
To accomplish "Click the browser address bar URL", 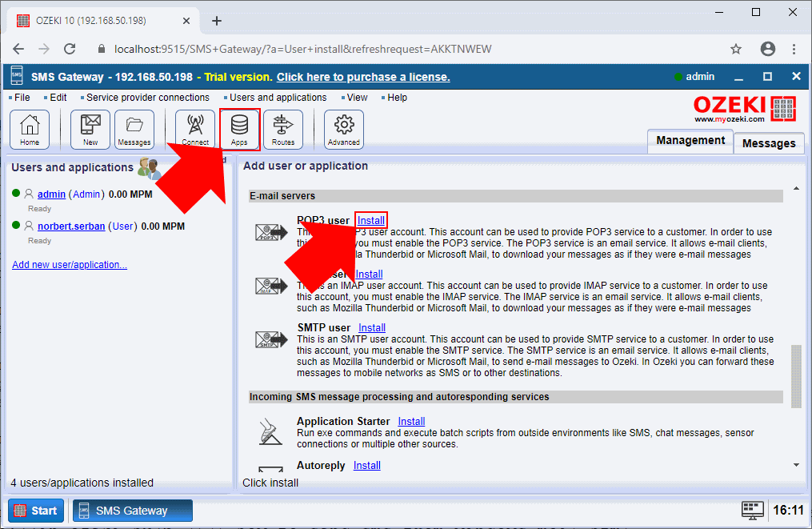I will pyautogui.click(x=303, y=50).
